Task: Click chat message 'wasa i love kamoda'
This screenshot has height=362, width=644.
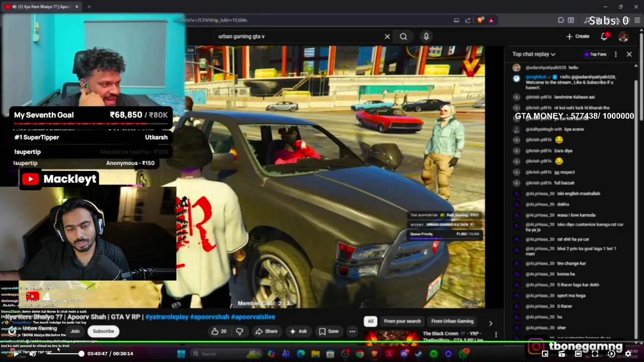Action: tap(576, 215)
